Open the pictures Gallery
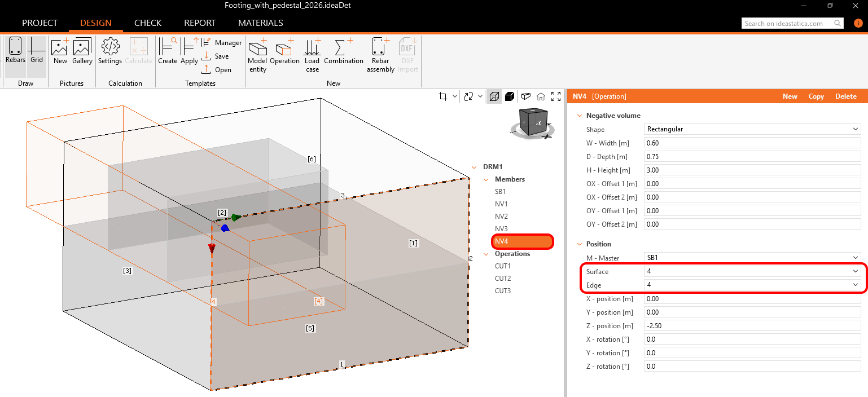The image size is (868, 397). tap(82, 51)
